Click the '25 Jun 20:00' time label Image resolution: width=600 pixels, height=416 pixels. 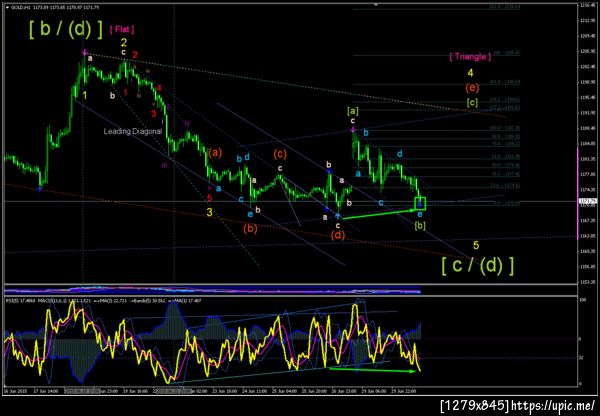click(314, 392)
